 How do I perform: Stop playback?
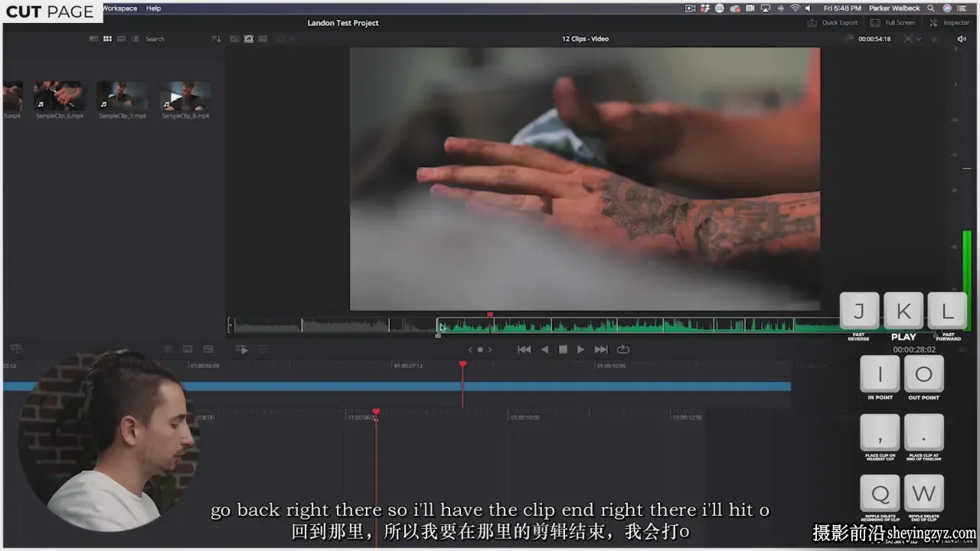[x=563, y=350]
